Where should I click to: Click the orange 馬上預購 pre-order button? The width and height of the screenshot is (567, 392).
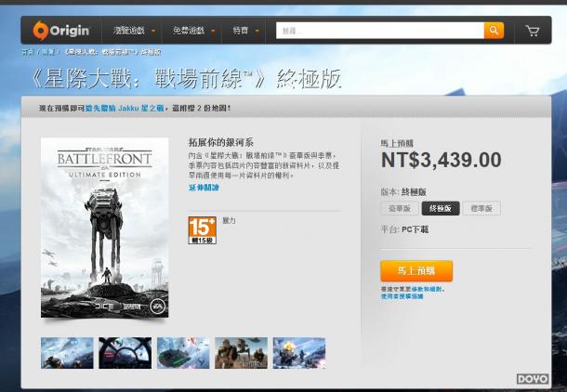click(x=416, y=270)
